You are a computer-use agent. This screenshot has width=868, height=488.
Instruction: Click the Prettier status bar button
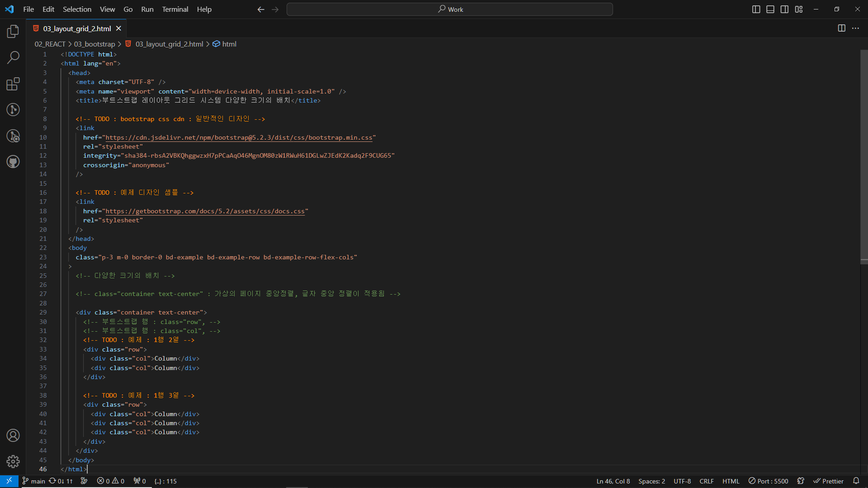[x=828, y=481]
